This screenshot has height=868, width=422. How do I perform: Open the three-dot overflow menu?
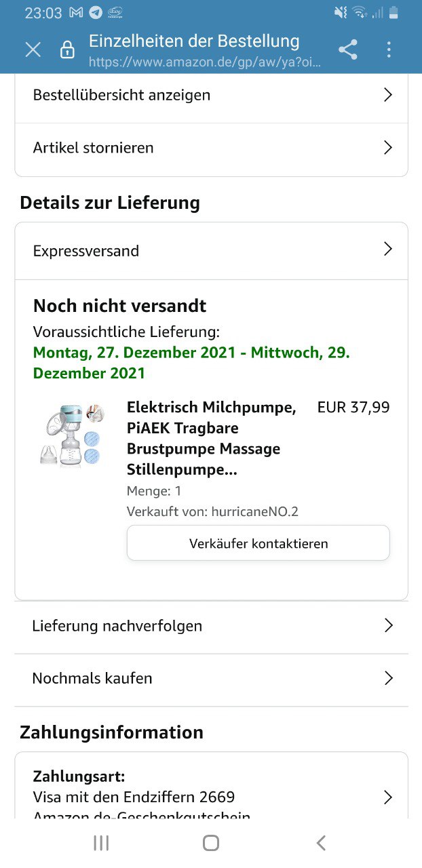tap(389, 50)
